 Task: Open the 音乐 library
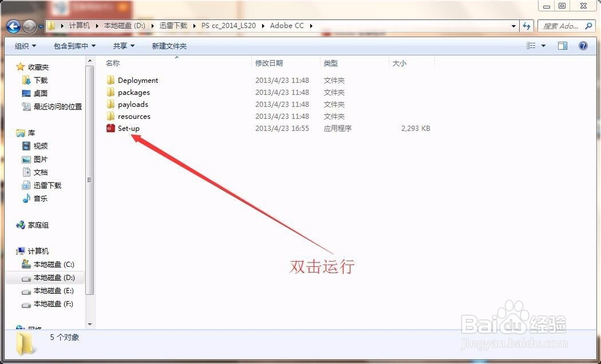[41, 198]
